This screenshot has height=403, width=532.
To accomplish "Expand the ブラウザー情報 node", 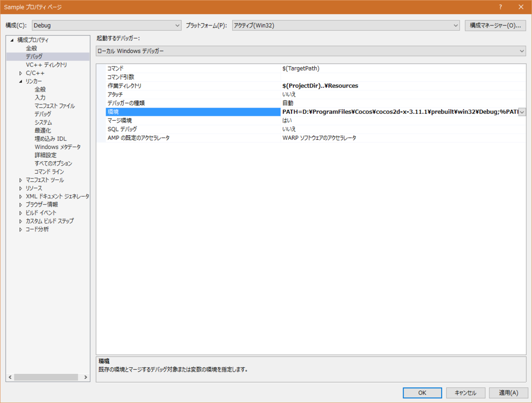I will tap(21, 204).
